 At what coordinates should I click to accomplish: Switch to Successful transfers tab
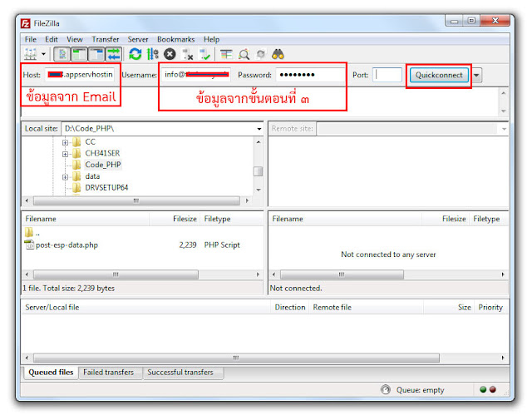180,372
